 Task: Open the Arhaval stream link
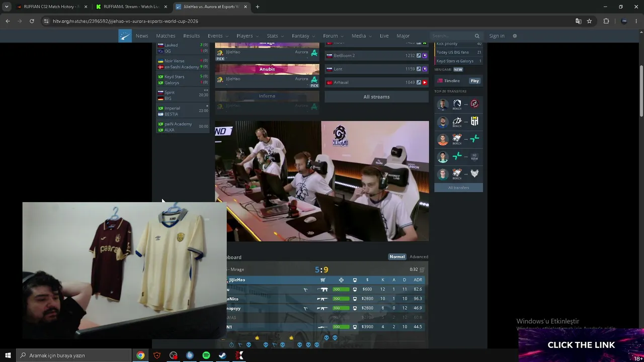tap(376, 82)
